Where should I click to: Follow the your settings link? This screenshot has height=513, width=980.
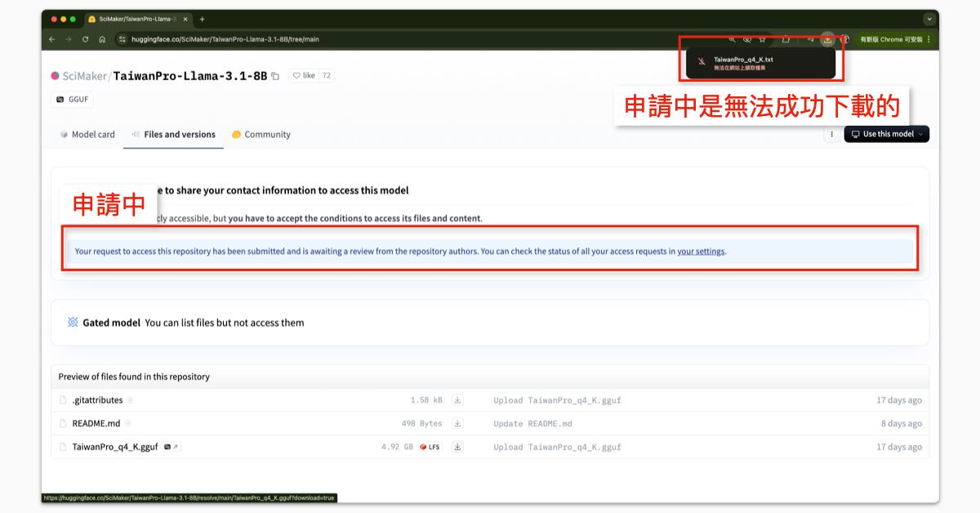click(701, 252)
